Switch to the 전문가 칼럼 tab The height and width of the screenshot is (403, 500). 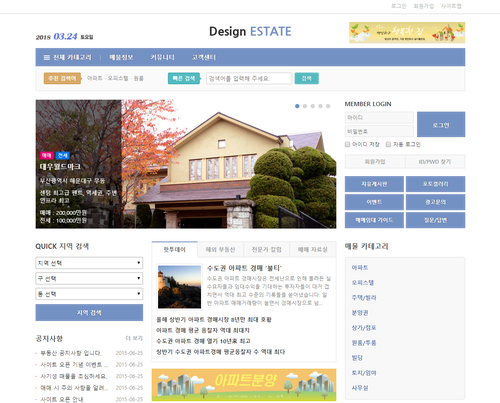(267, 249)
